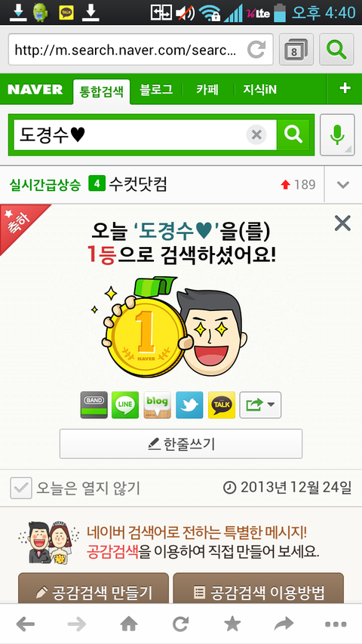Screen dimensions: 362x644
Task: Clear search text with the X icon
Action: tap(256, 134)
